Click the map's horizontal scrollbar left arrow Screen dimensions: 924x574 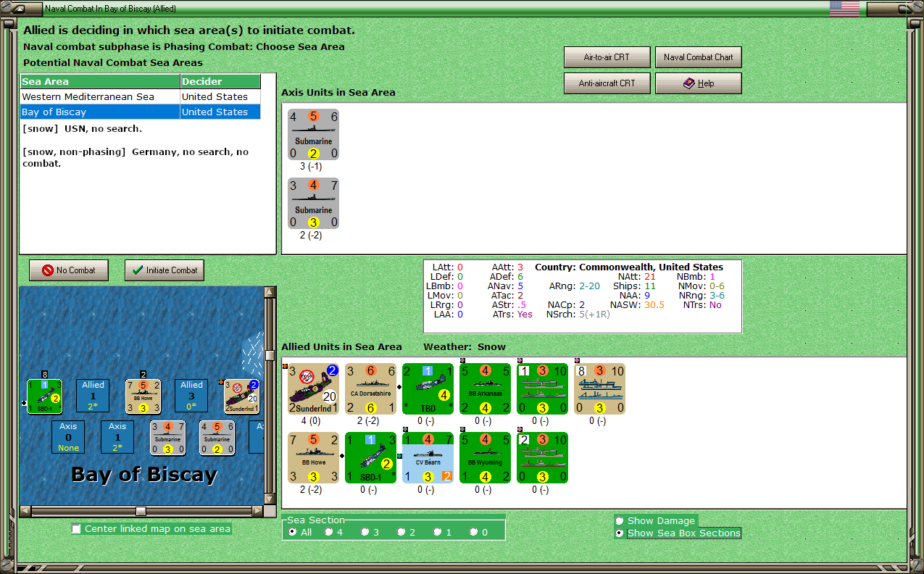tap(25, 511)
